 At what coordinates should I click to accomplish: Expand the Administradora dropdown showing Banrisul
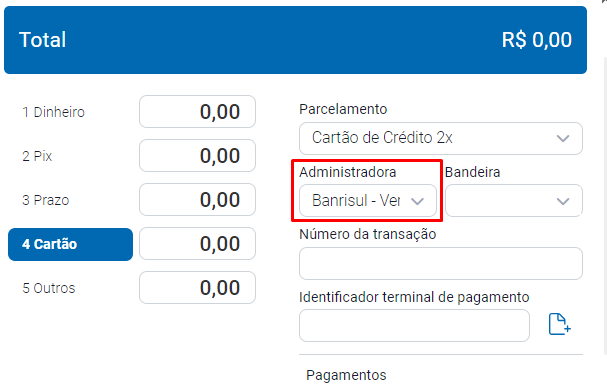pyautogui.click(x=368, y=200)
